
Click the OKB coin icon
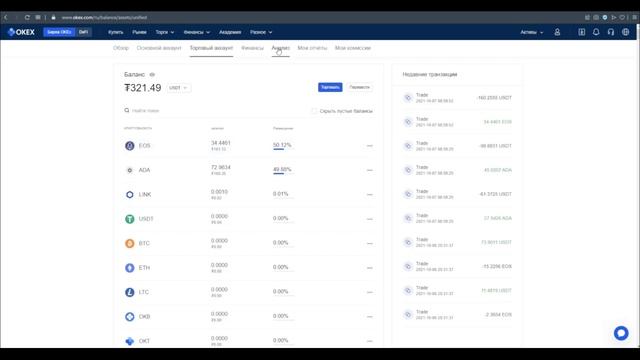click(129, 317)
